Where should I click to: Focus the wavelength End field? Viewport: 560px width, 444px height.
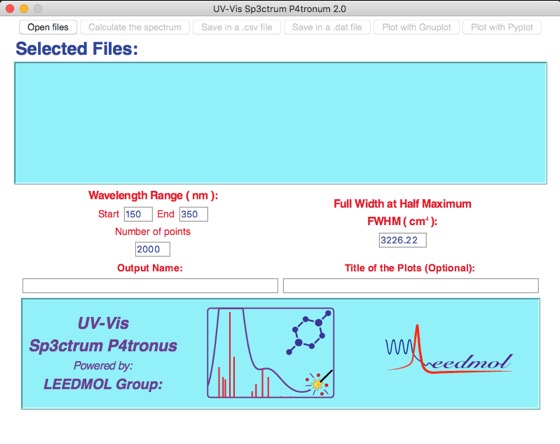tap(194, 214)
